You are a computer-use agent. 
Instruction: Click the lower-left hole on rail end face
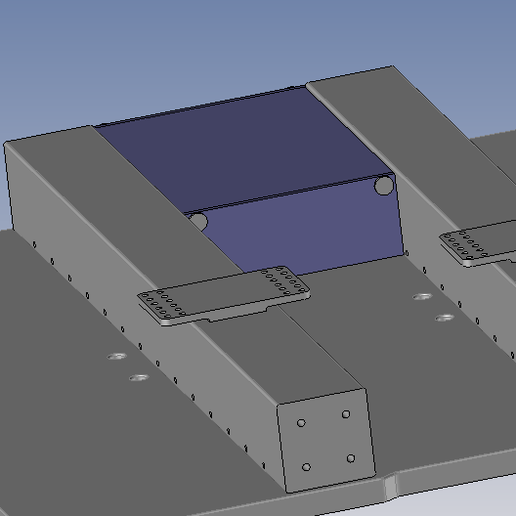pyautogui.click(x=306, y=467)
